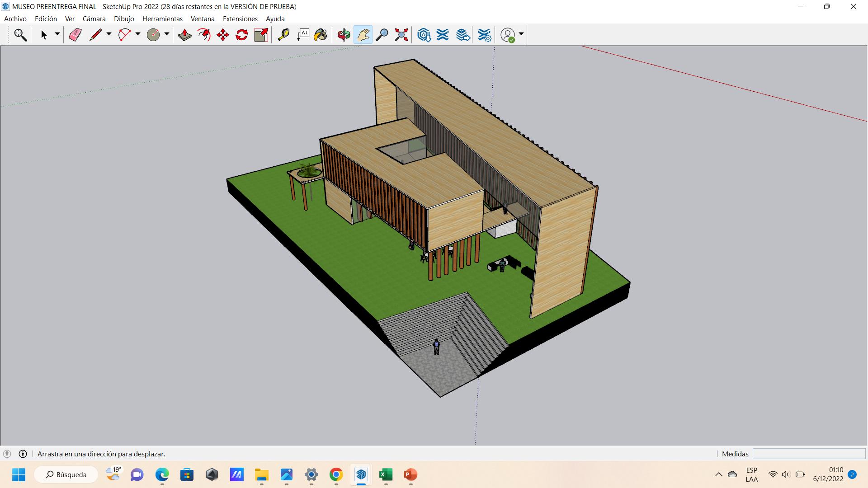
Task: Click the Medidas input field
Action: (x=808, y=454)
